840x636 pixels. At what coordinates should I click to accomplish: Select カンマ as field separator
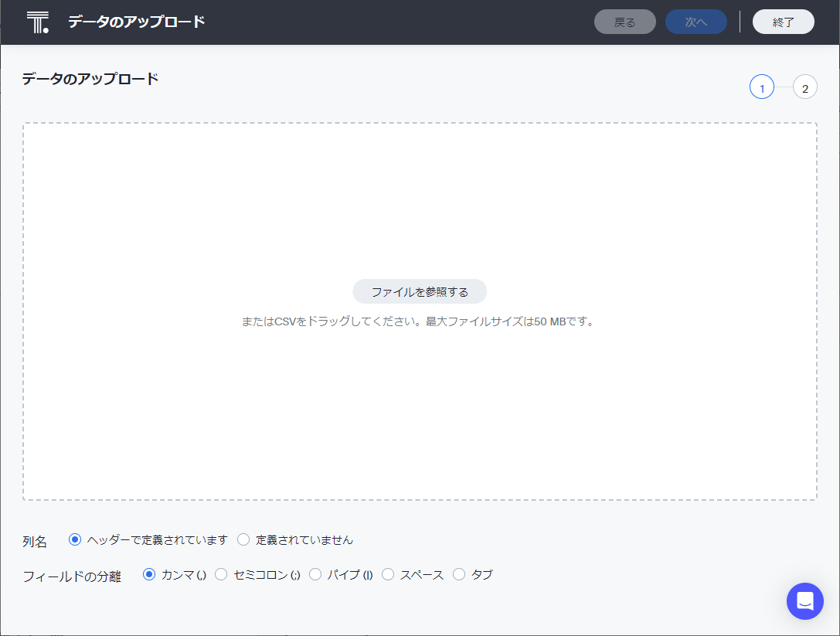pyautogui.click(x=150, y=574)
